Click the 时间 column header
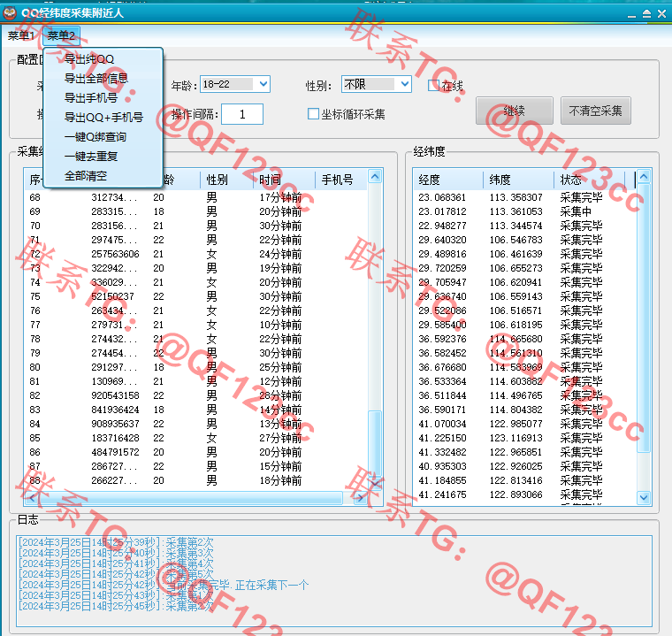The width and height of the screenshot is (672, 636). (284, 180)
